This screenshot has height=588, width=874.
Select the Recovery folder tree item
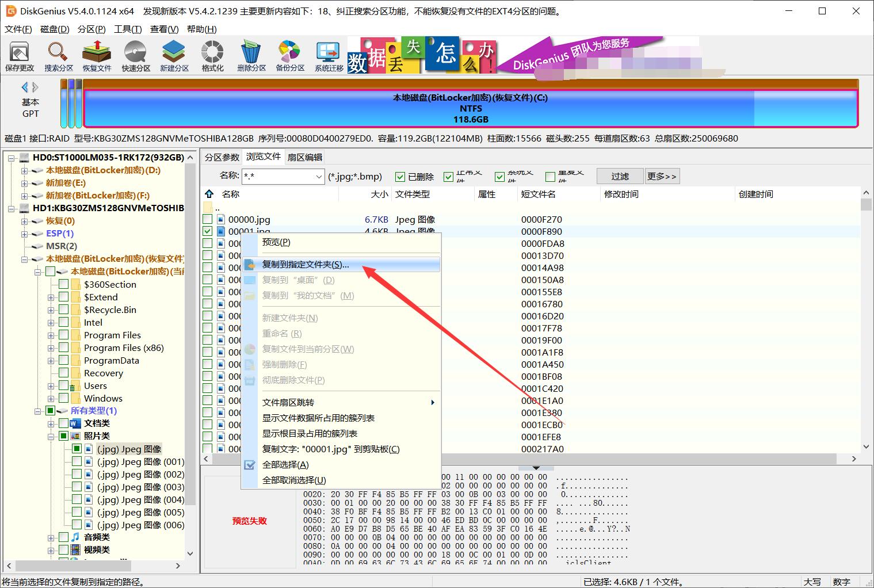click(104, 373)
